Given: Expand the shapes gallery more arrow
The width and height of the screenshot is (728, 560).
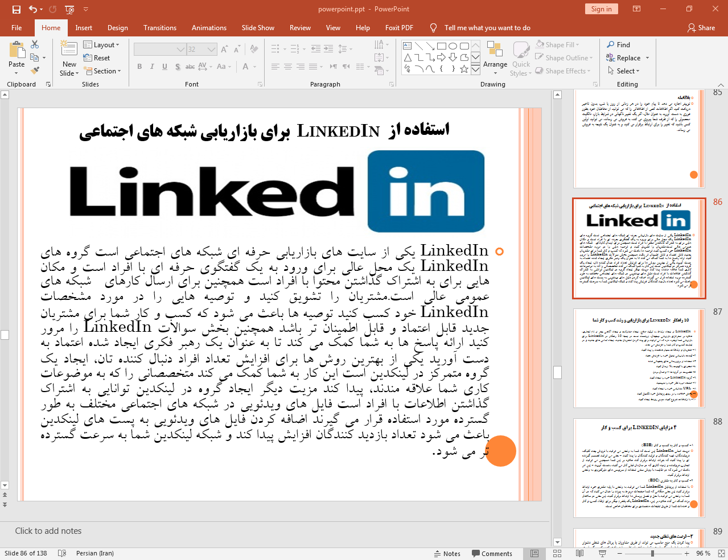Looking at the screenshot, I should [x=475, y=69].
